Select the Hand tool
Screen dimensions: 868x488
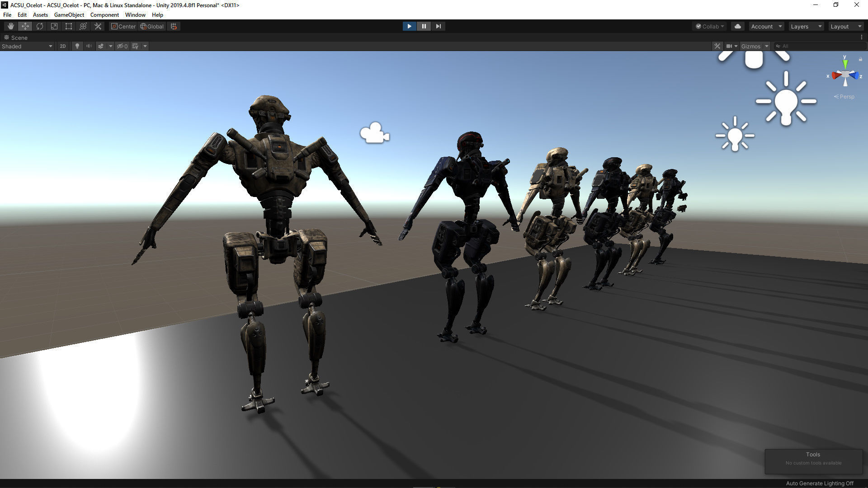pyautogui.click(x=10, y=26)
